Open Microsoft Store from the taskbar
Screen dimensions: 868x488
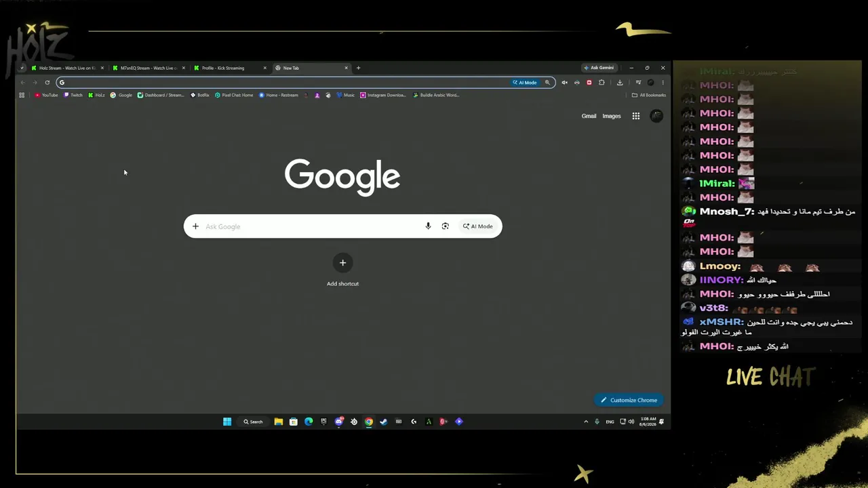pos(294,422)
